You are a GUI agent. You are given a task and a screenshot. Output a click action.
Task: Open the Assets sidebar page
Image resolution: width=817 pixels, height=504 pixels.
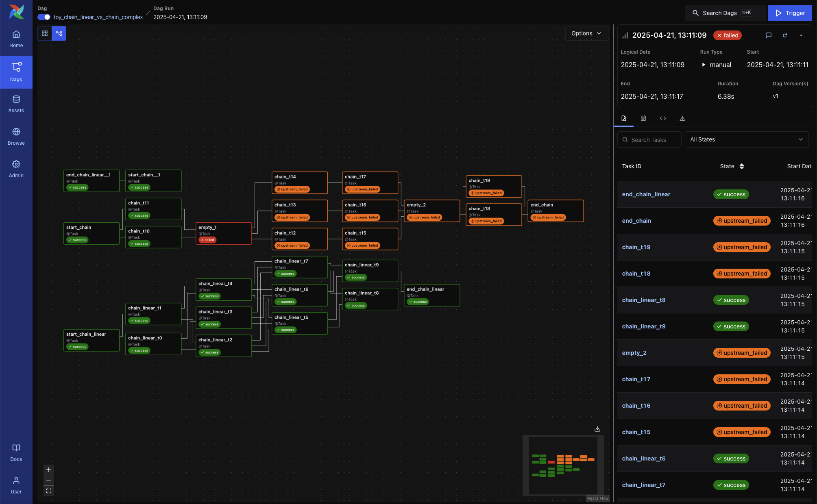coord(16,104)
